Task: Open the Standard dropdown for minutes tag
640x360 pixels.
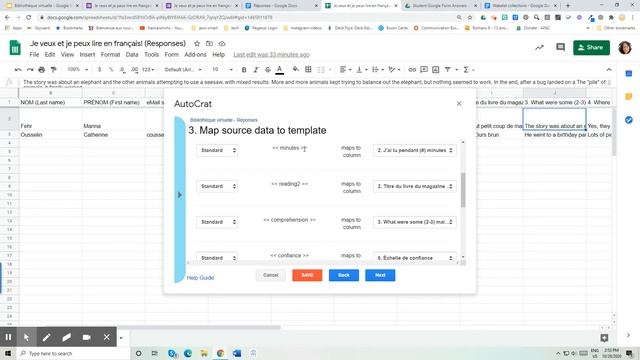Action: pyautogui.click(x=217, y=150)
